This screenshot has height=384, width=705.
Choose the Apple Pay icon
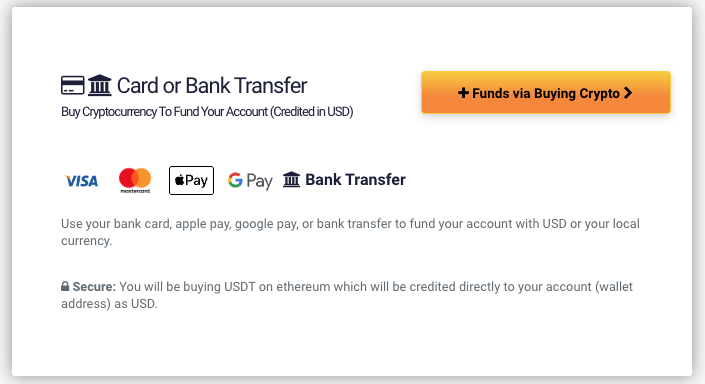point(191,180)
